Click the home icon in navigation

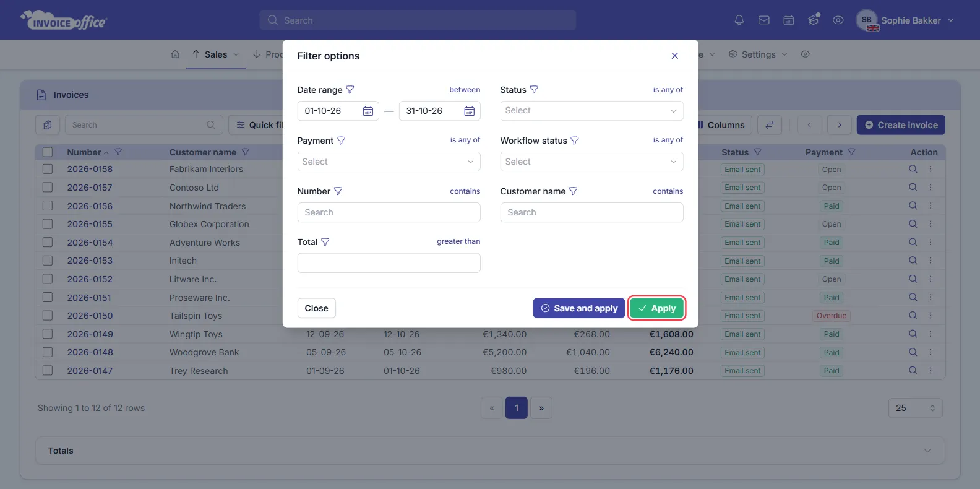coord(175,54)
